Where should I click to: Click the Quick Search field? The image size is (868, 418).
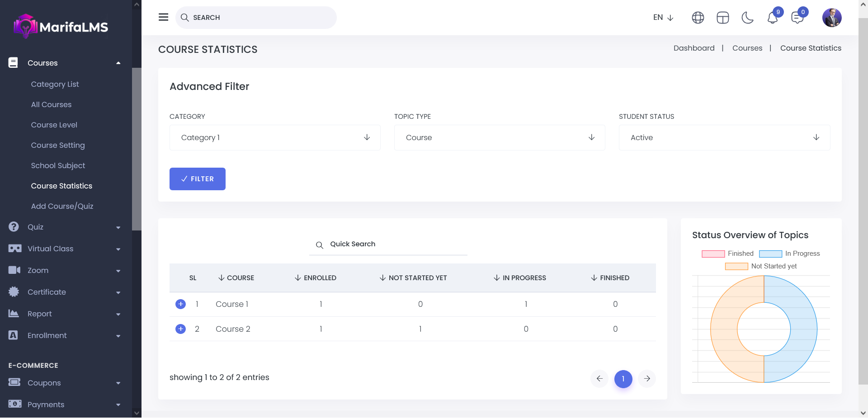(x=393, y=244)
